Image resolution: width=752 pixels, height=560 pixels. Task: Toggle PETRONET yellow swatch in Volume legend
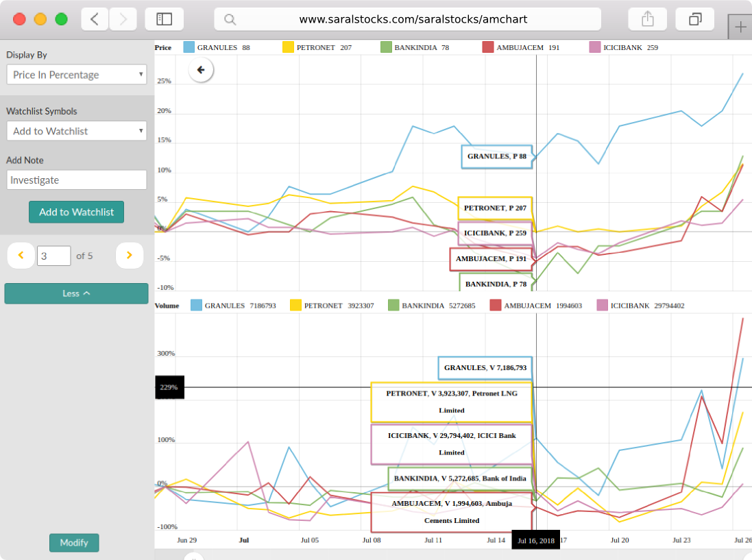tap(296, 305)
